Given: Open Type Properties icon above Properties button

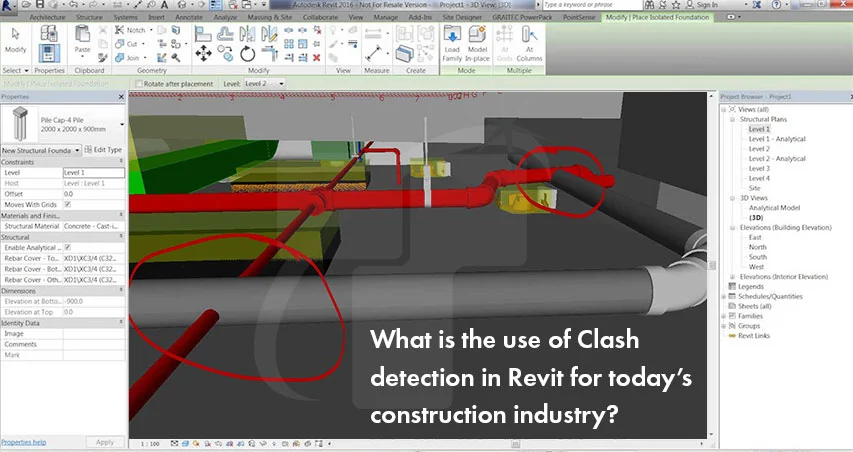Looking at the screenshot, I should [x=49, y=33].
